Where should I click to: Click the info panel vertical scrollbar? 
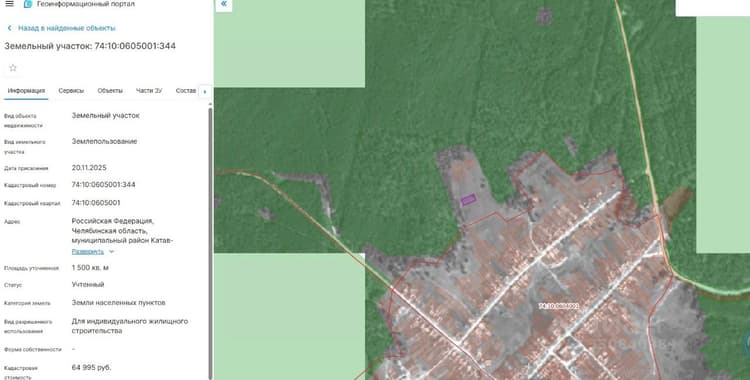[210, 243]
